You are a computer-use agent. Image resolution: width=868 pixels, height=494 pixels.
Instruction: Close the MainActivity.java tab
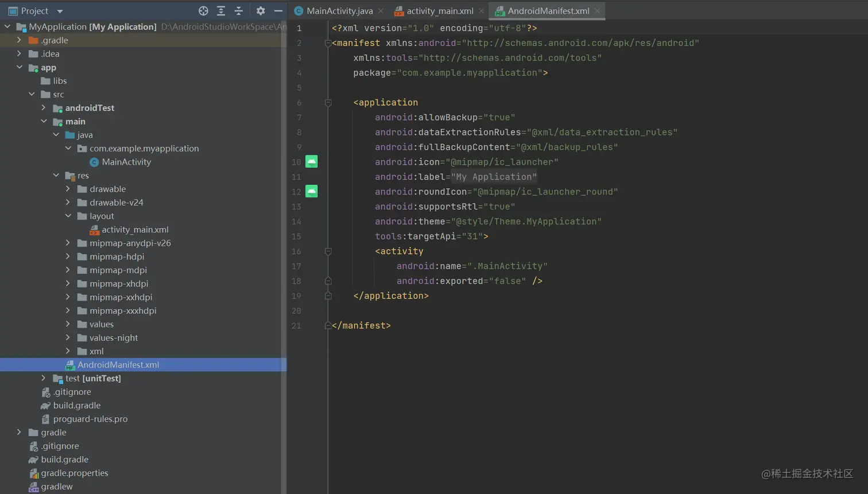click(381, 11)
